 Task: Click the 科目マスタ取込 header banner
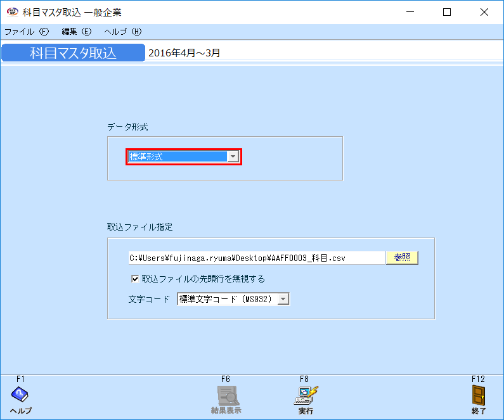point(74,53)
